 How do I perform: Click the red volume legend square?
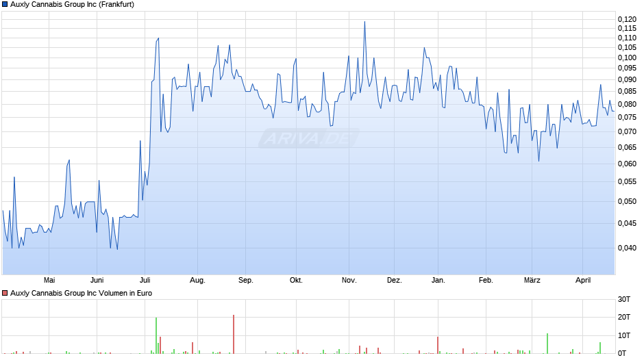pos(5,293)
